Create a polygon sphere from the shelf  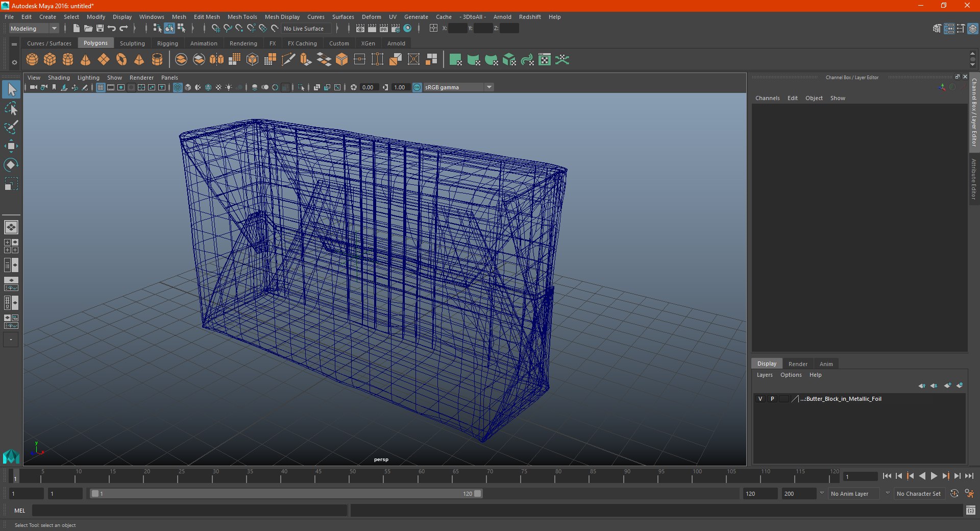pos(32,60)
